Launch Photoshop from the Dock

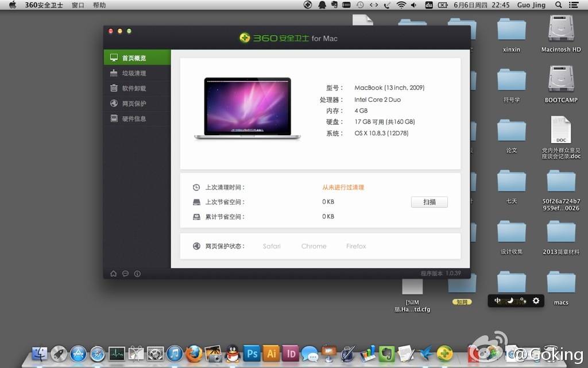tap(252, 354)
